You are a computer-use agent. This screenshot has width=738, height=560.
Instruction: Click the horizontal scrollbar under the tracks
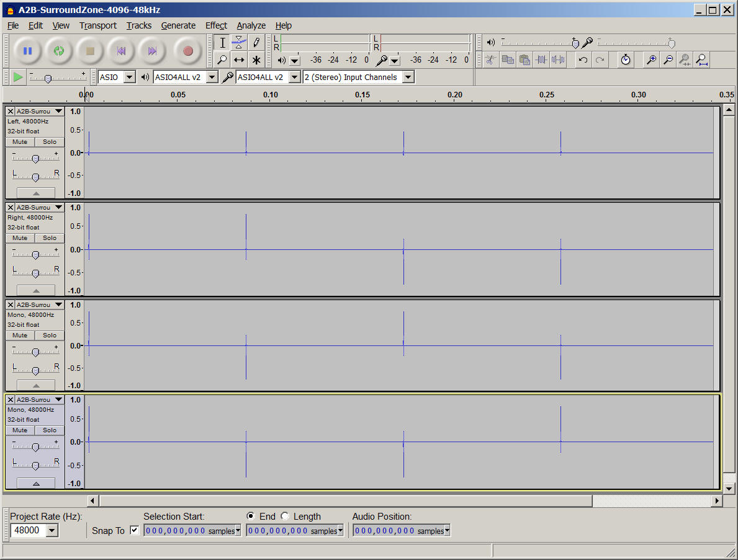click(346, 500)
